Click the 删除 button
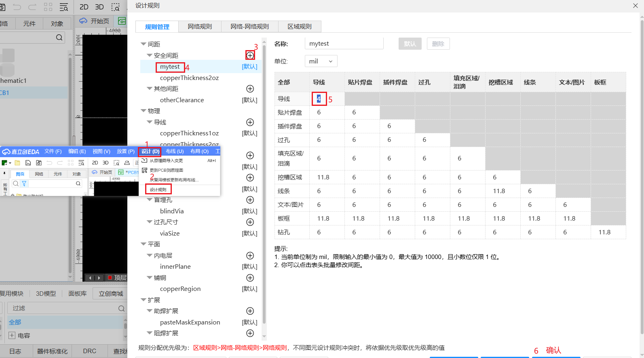The width and height of the screenshot is (644, 358). pos(438,44)
